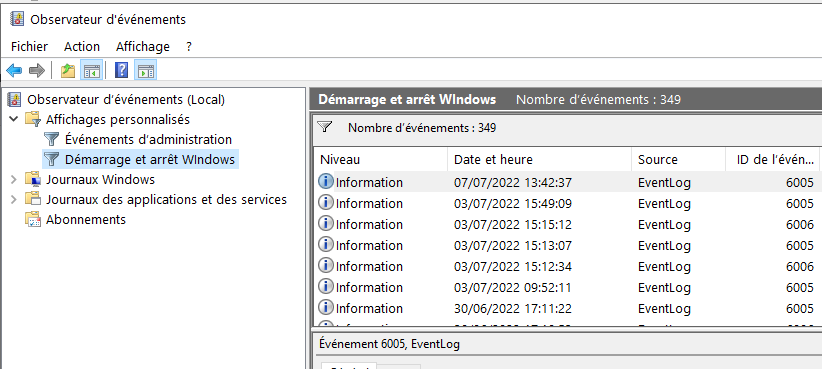Select the event dated 03/07/2022 15:12:34
Screen dimensions: 822x369
568,266
